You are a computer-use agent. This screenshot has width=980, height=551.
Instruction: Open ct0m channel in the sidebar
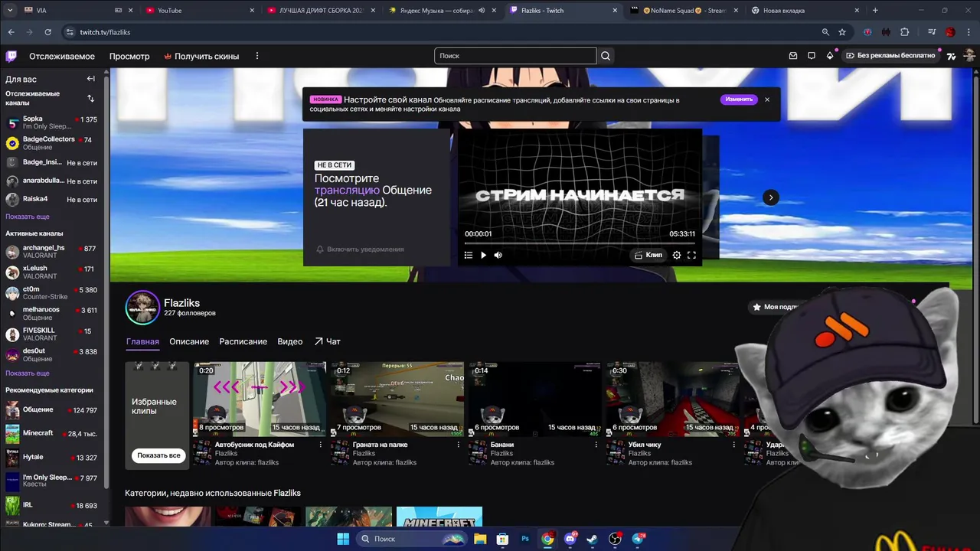tap(52, 293)
